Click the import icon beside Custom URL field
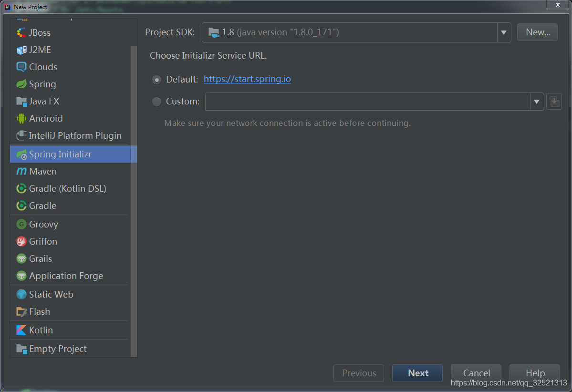This screenshot has width=572, height=392. [554, 102]
